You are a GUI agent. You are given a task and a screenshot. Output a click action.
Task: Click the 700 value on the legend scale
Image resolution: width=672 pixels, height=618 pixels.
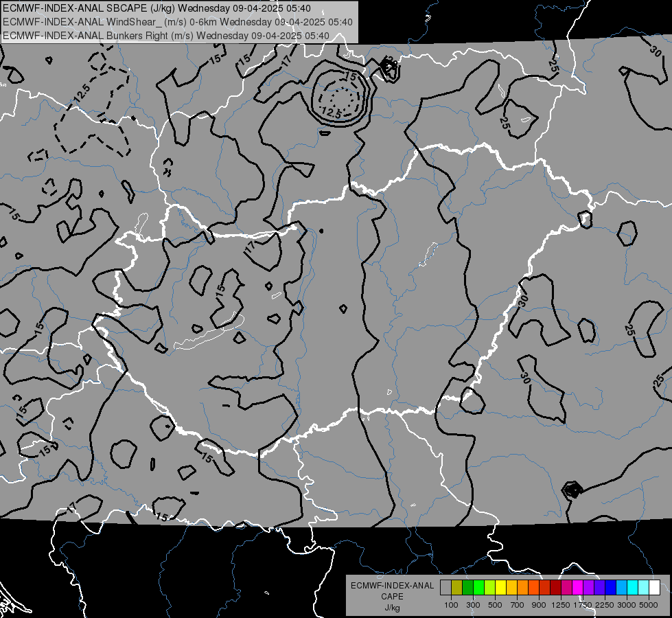coord(518,605)
